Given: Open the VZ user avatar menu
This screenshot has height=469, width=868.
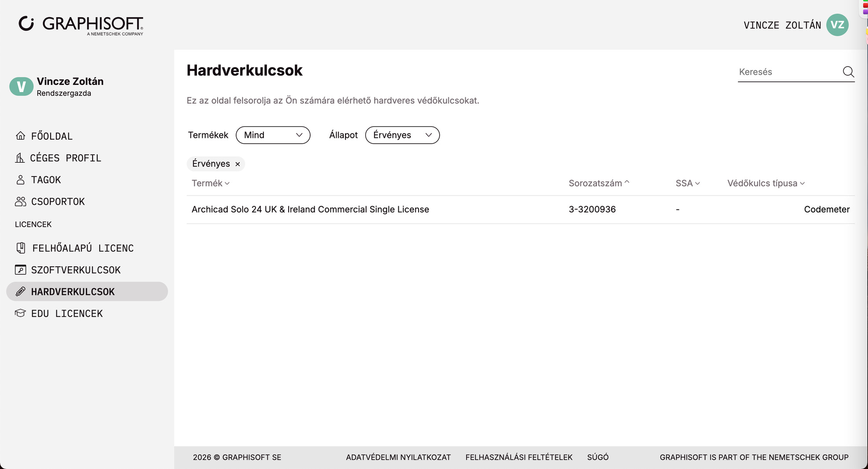Looking at the screenshot, I should [x=837, y=25].
